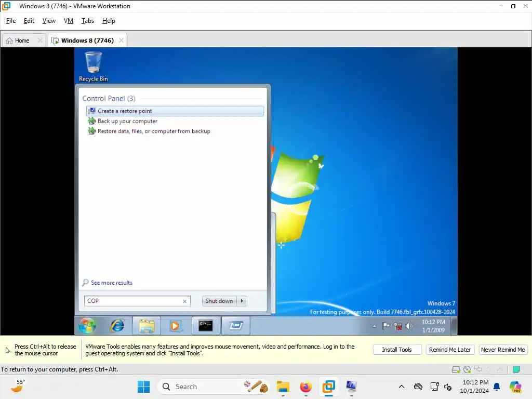Viewport: 532px width, 399px height.
Task: Open the Recycle Bin desktop icon
Action: coord(93,66)
